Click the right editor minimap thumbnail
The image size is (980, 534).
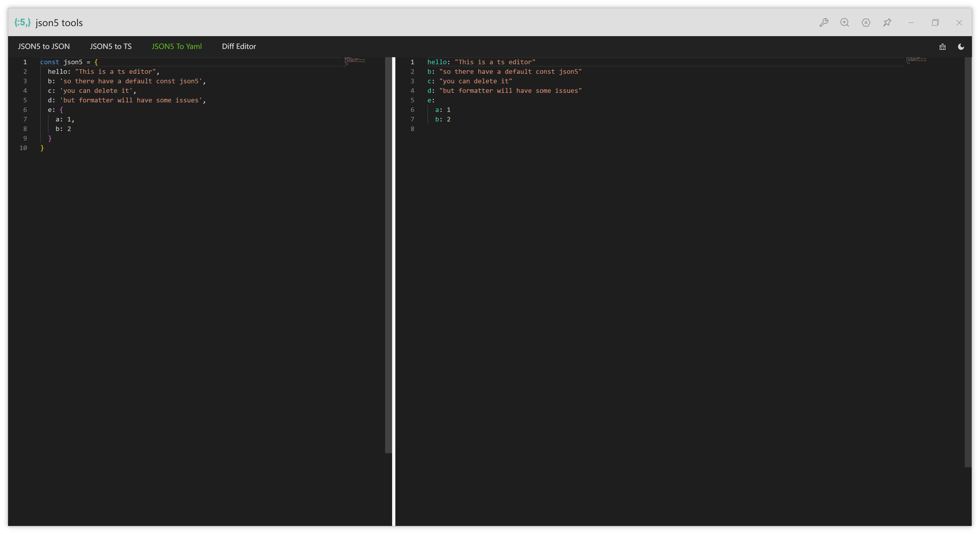point(916,60)
